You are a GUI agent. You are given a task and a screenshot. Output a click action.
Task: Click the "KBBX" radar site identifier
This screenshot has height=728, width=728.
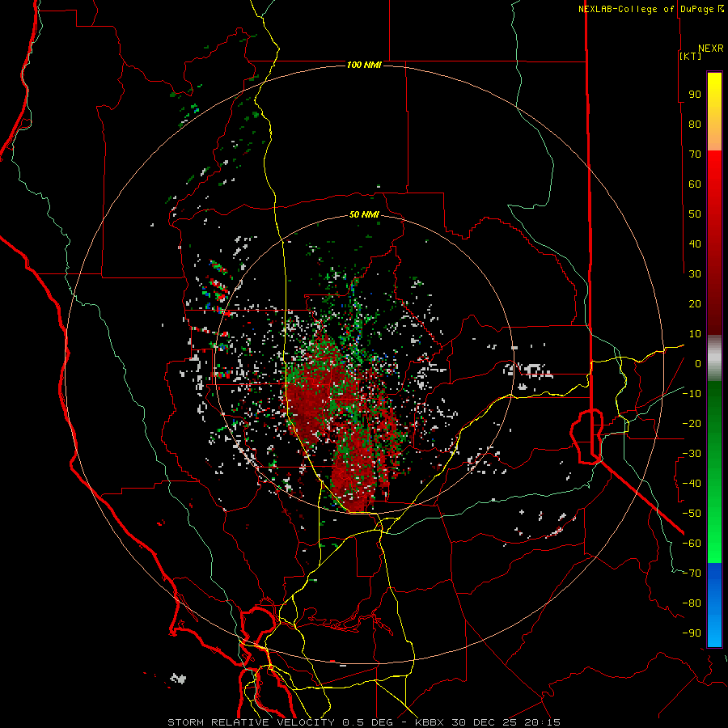coord(430,722)
